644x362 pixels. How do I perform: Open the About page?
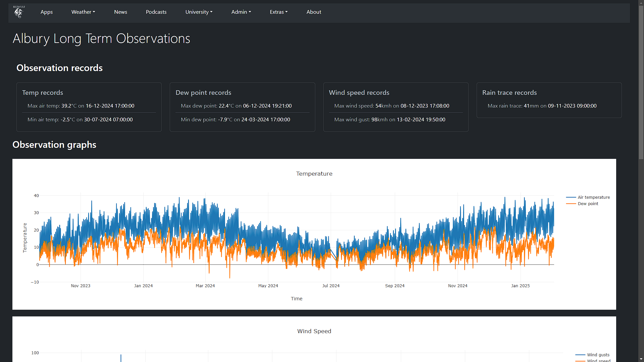[x=314, y=12]
